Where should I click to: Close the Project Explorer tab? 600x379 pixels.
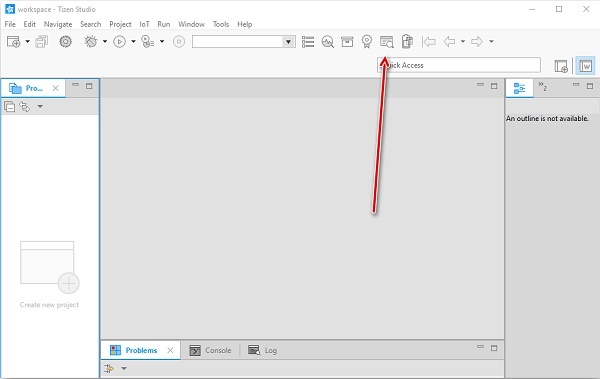coord(55,88)
